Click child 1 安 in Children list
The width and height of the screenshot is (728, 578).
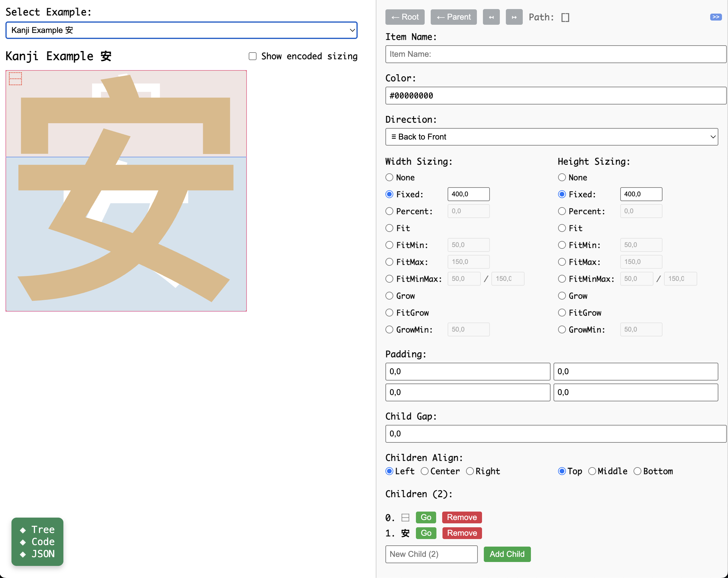coord(426,533)
